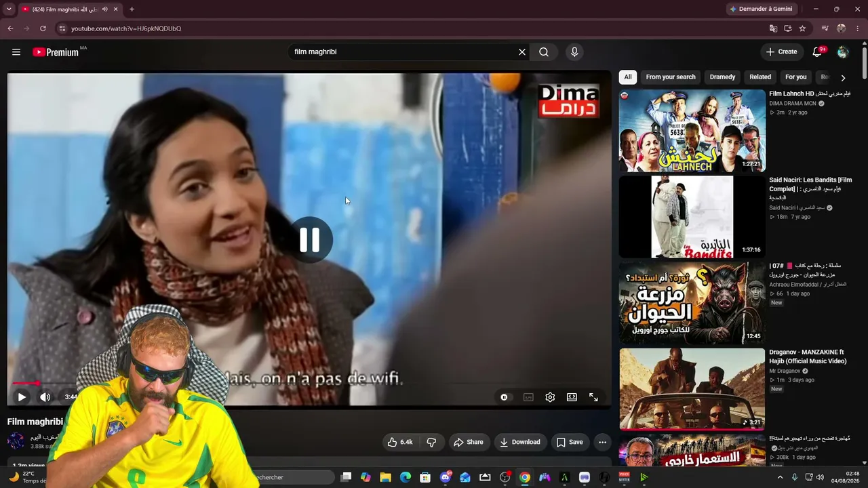The width and height of the screenshot is (868, 488).
Task: Clear the search box text
Action: [x=522, y=52]
